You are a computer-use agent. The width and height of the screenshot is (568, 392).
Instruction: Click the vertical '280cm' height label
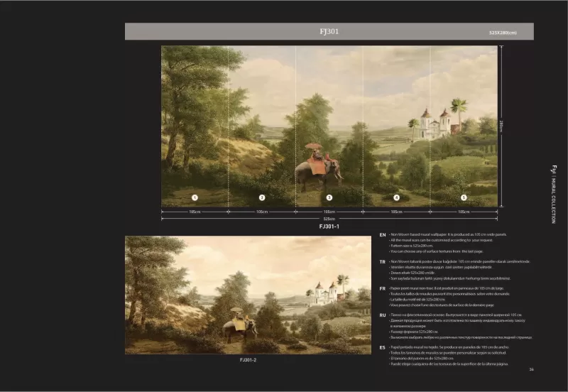502,126
